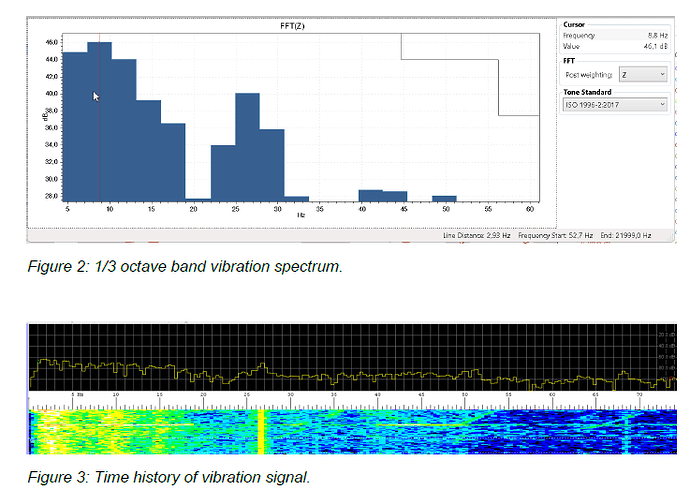Select the short bar near 50 Hz
Screen dimensions: 690x489
444,198
